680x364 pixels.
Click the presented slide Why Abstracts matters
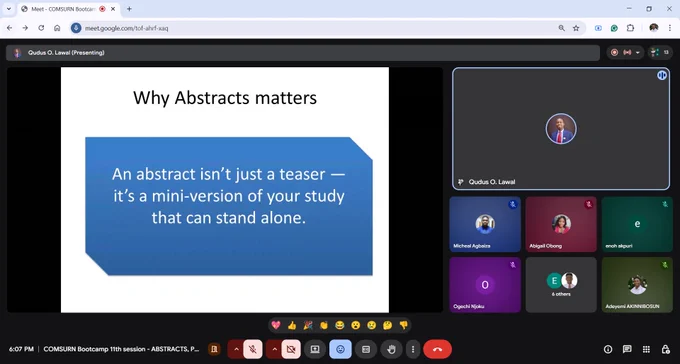(x=225, y=190)
